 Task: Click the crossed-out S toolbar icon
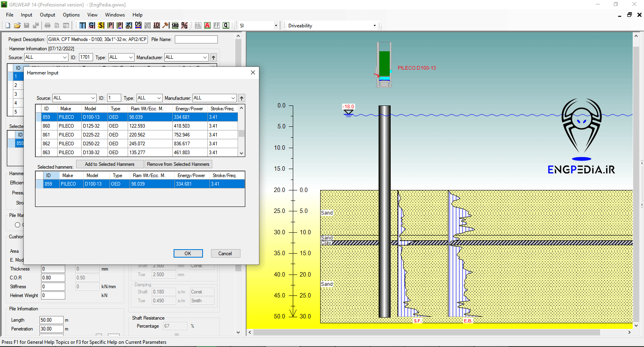(129, 25)
